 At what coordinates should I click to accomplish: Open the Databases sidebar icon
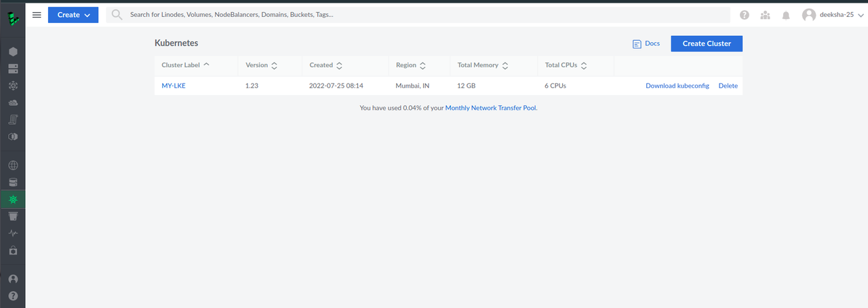tap(13, 182)
